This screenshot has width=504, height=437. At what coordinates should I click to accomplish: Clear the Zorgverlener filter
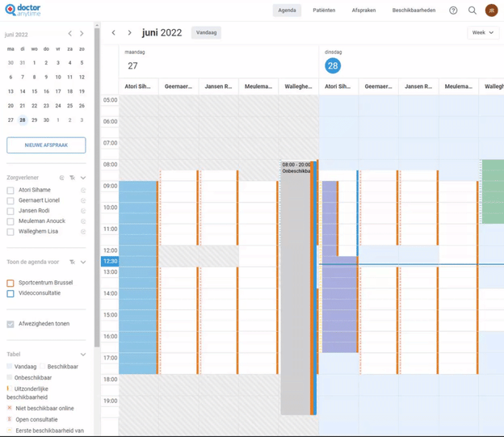click(x=73, y=178)
